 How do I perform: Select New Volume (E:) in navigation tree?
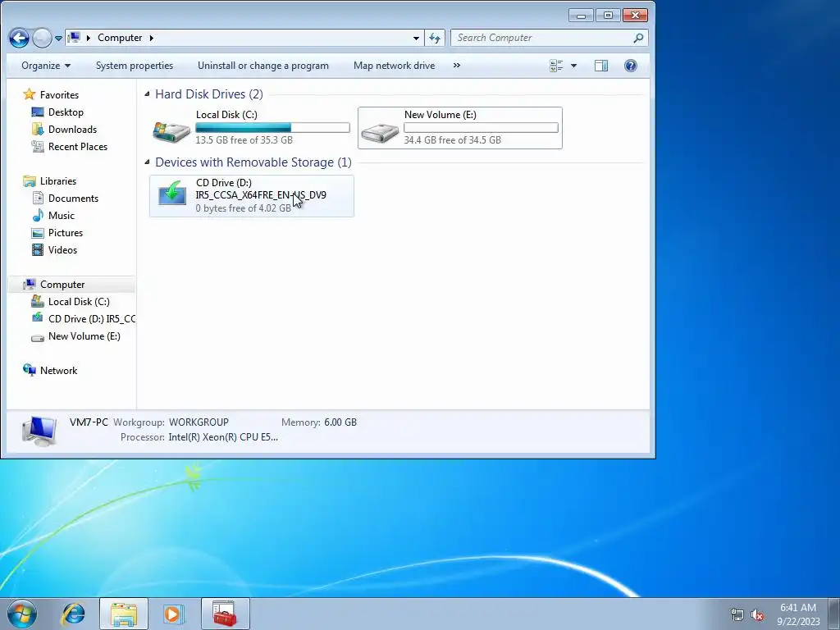pos(84,336)
